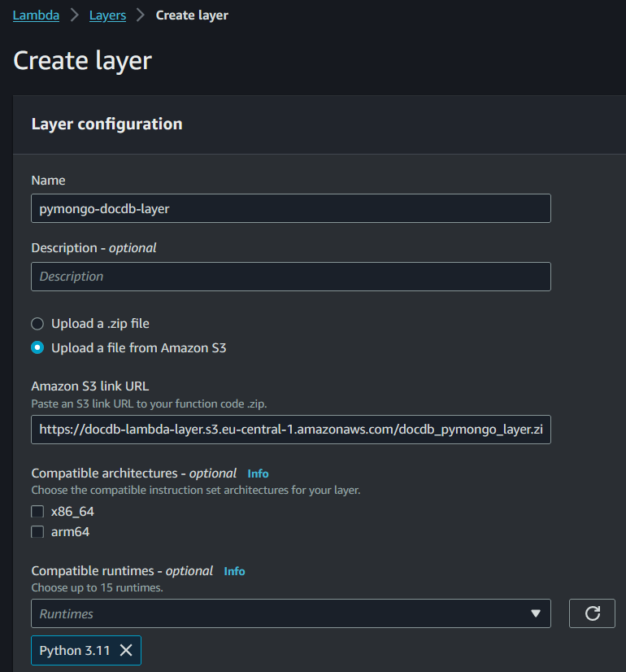Remove the Python 3.11 runtime token

pos(126,650)
